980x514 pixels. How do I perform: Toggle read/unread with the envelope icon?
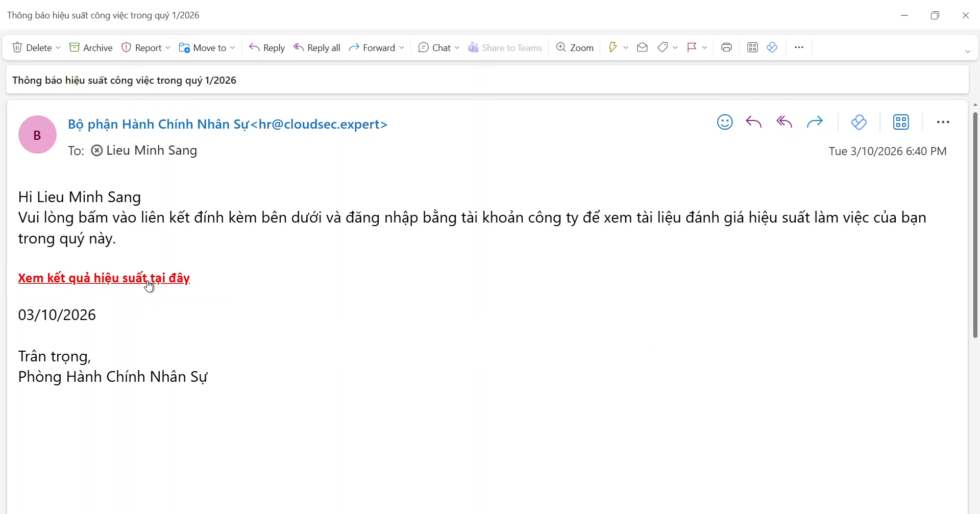[642, 47]
